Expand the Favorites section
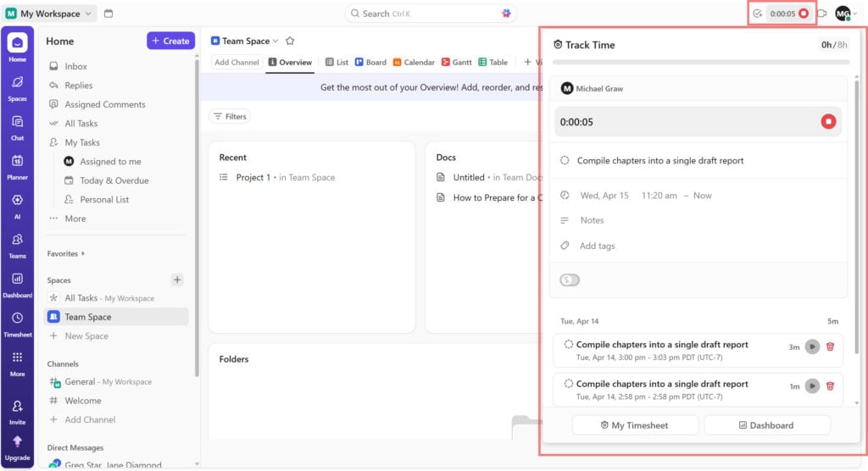Screen dimensions: 868x471 click(66, 253)
